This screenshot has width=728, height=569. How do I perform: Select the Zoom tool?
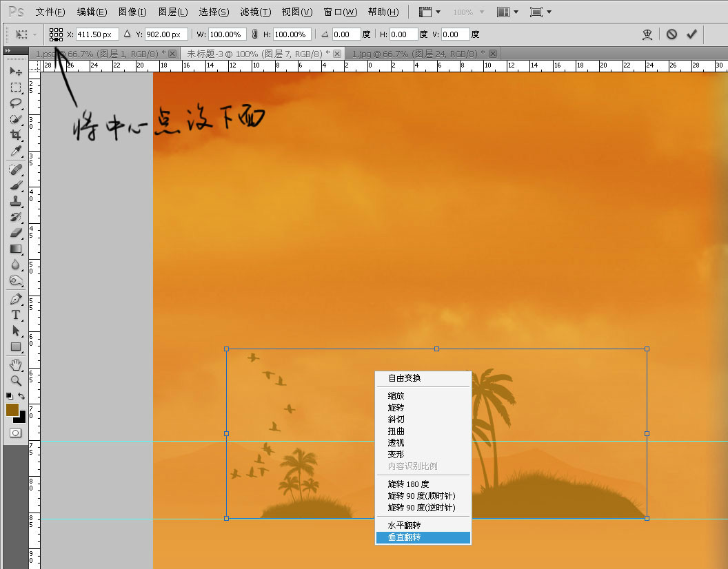(16, 380)
